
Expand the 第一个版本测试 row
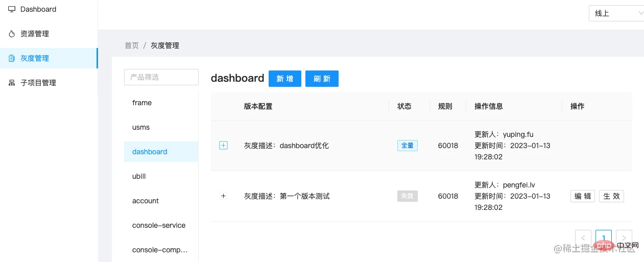[x=223, y=196]
